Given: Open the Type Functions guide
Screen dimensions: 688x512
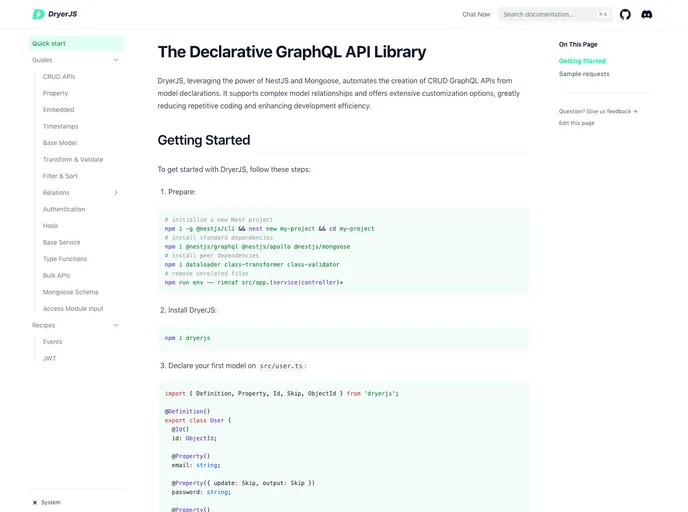Looking at the screenshot, I should coord(65,259).
